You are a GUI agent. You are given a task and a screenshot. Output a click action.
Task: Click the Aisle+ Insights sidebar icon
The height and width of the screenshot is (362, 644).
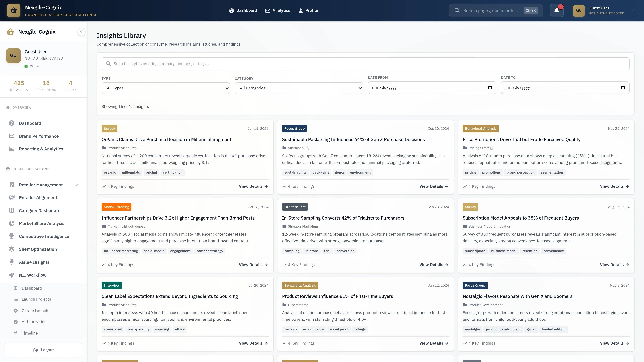(x=12, y=262)
